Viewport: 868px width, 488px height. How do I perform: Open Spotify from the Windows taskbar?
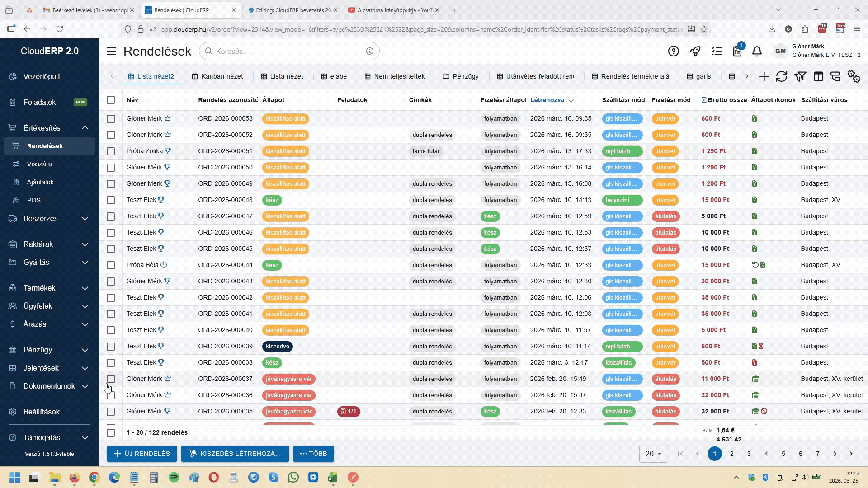[x=174, y=477]
